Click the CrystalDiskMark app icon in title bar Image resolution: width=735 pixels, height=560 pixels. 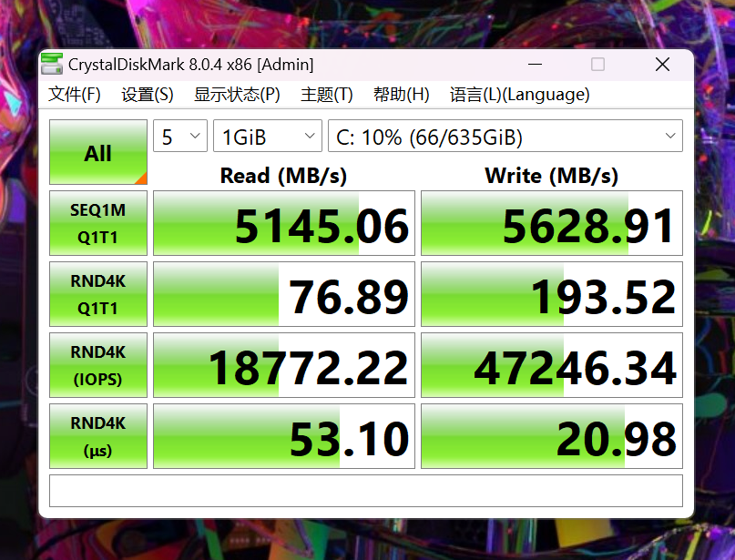[x=52, y=64]
